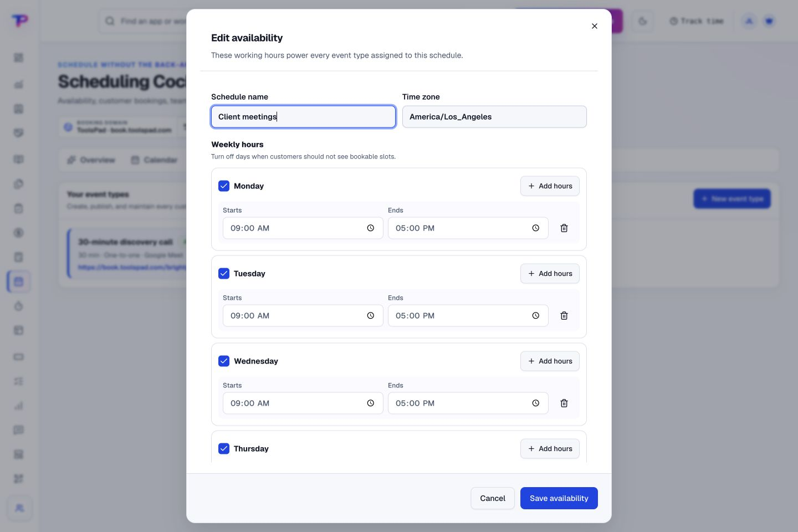This screenshot has height=532, width=798.
Task: Open clock picker for Tuesday start time
Action: (371, 316)
